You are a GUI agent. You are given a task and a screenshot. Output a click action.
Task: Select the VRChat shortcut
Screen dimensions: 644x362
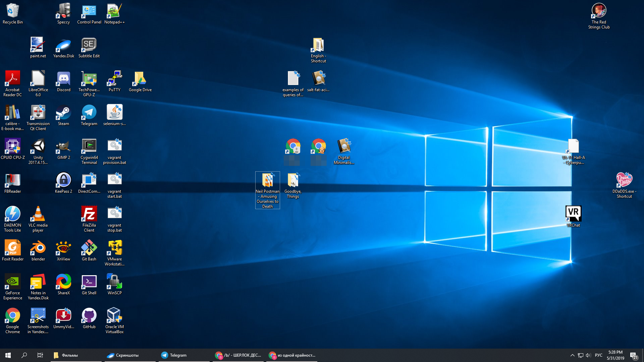[573, 217]
